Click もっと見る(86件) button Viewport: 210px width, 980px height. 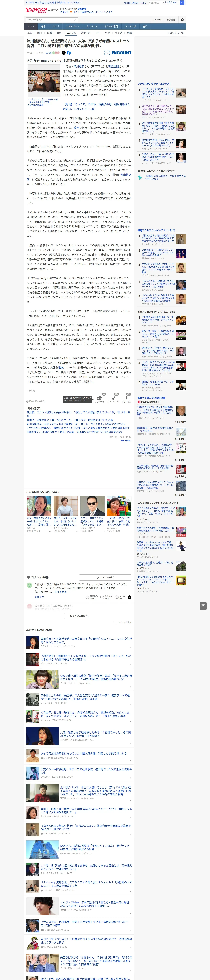point(79,616)
